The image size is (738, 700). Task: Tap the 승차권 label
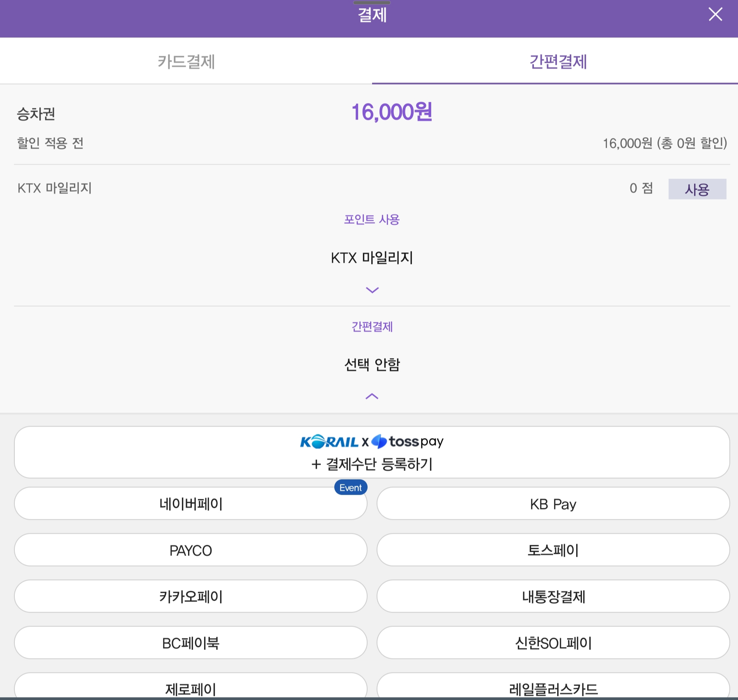(x=36, y=114)
